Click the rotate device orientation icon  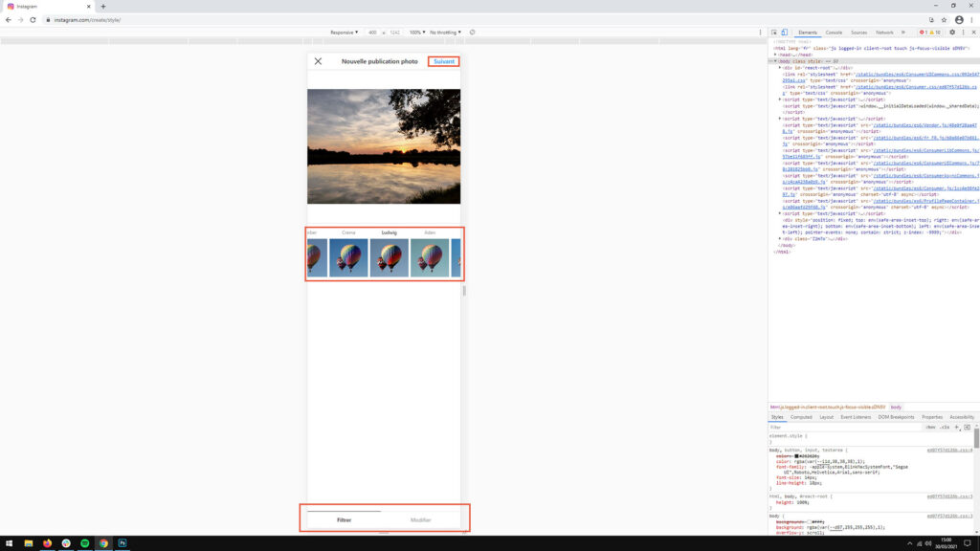(473, 33)
